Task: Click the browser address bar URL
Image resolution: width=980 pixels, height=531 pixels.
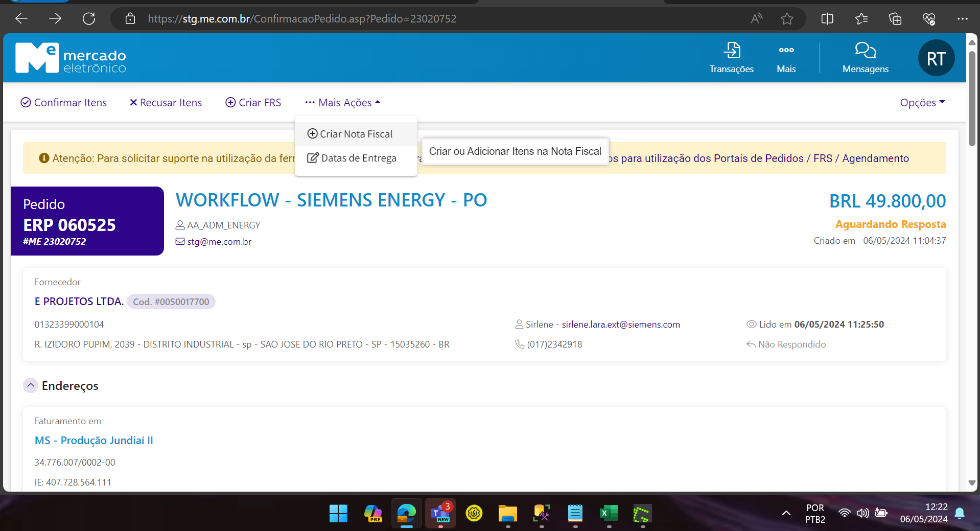Action: tap(301, 19)
